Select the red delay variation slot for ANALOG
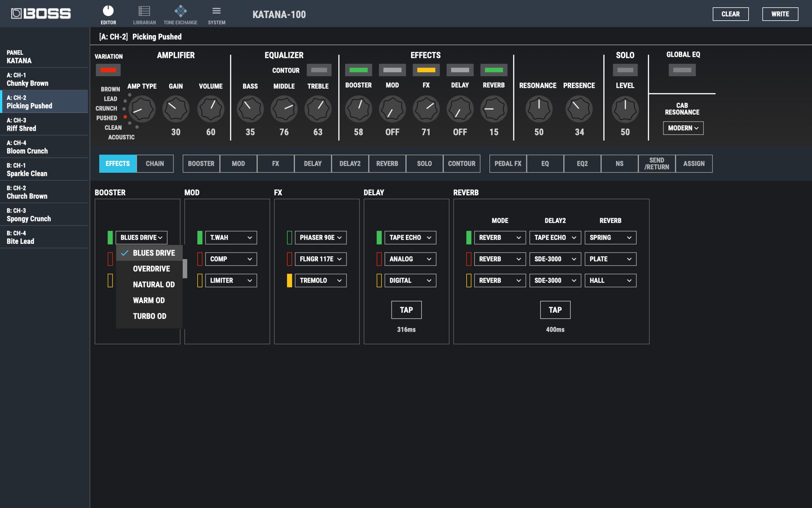812x508 pixels. tap(379, 259)
